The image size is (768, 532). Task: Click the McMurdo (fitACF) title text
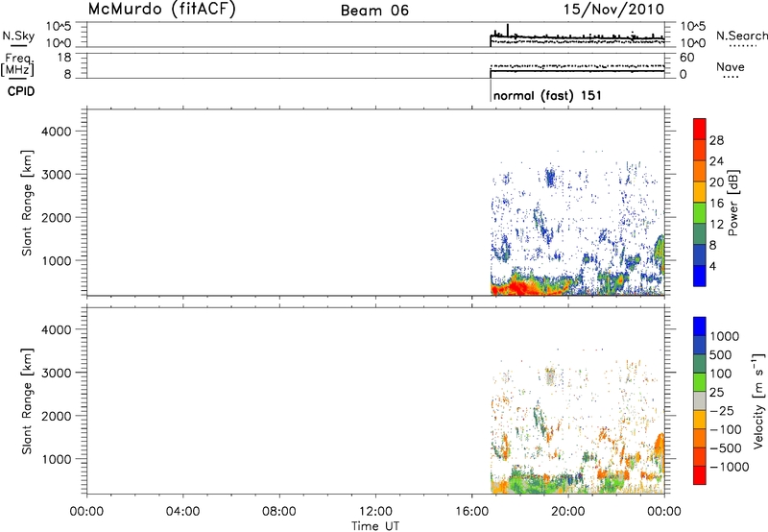click(161, 10)
